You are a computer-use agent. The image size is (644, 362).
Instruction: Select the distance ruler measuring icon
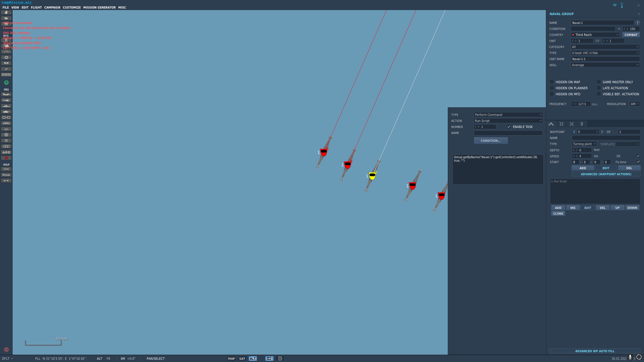[x=6, y=181]
